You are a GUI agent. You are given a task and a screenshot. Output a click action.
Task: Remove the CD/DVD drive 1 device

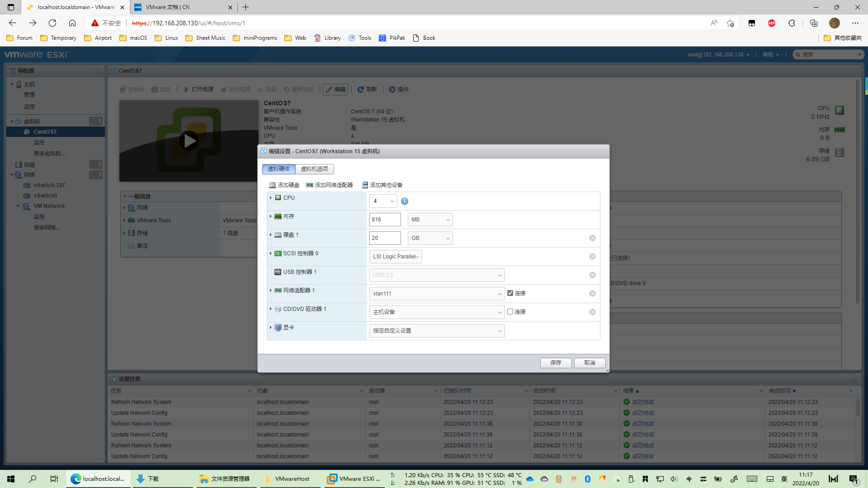click(592, 312)
